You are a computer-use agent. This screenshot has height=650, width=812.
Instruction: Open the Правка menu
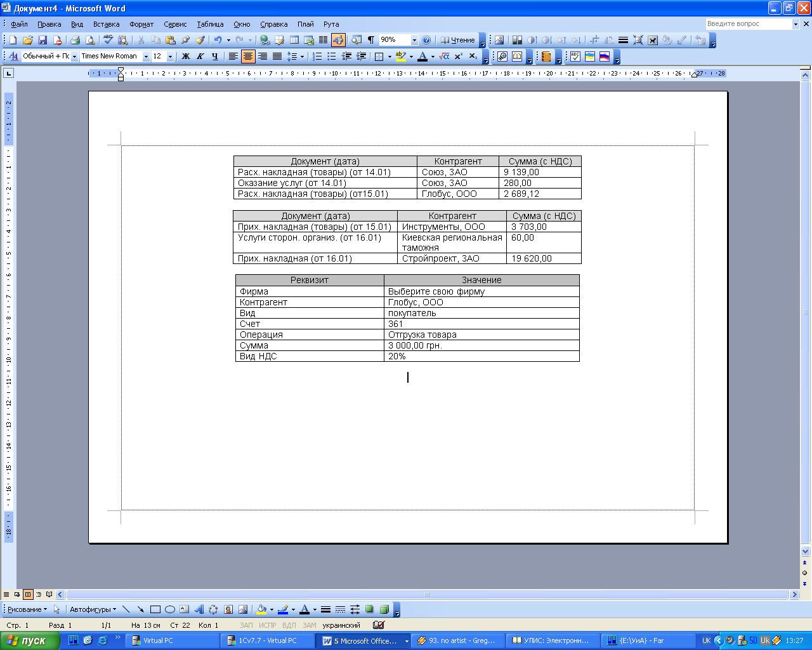pos(49,24)
